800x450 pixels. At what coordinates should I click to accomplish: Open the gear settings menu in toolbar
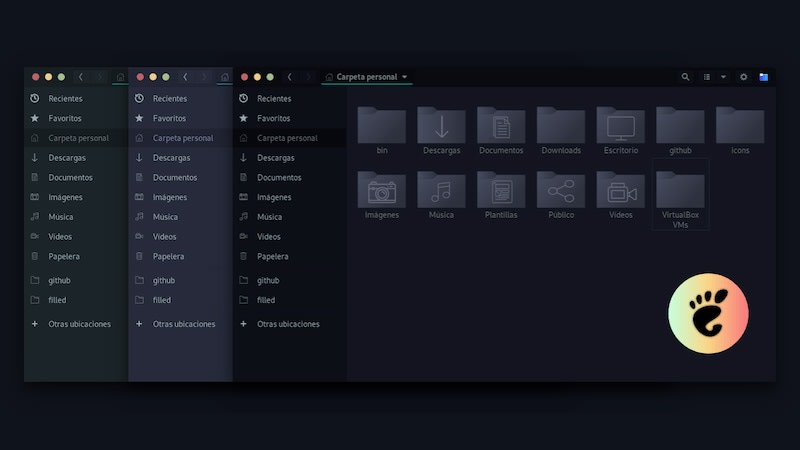(743, 77)
